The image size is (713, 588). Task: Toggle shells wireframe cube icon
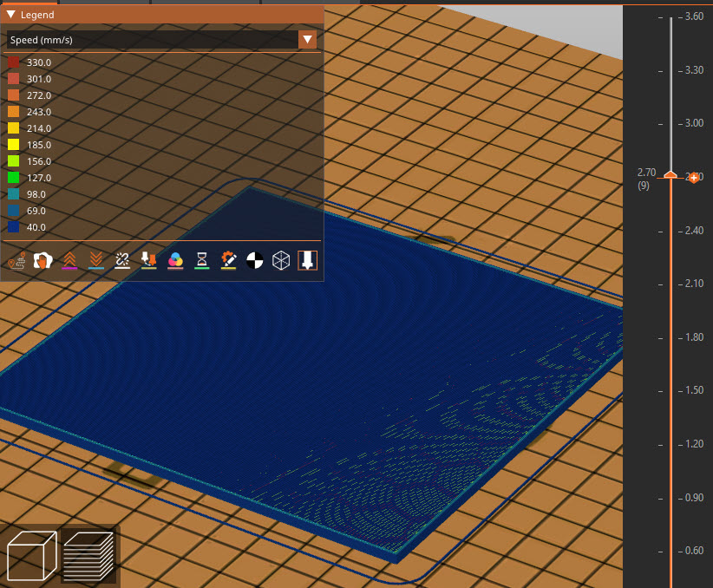pos(281,260)
